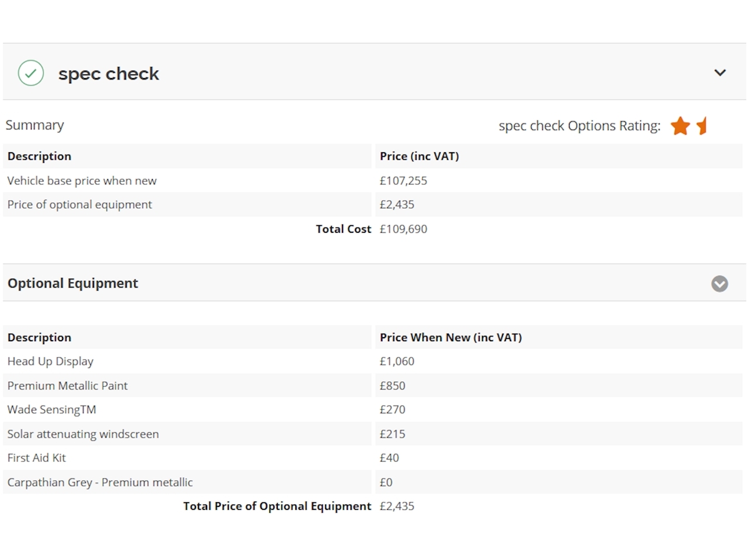747x560 pixels.
Task: Click the Price (inc VAT) column header
Action: (420, 156)
